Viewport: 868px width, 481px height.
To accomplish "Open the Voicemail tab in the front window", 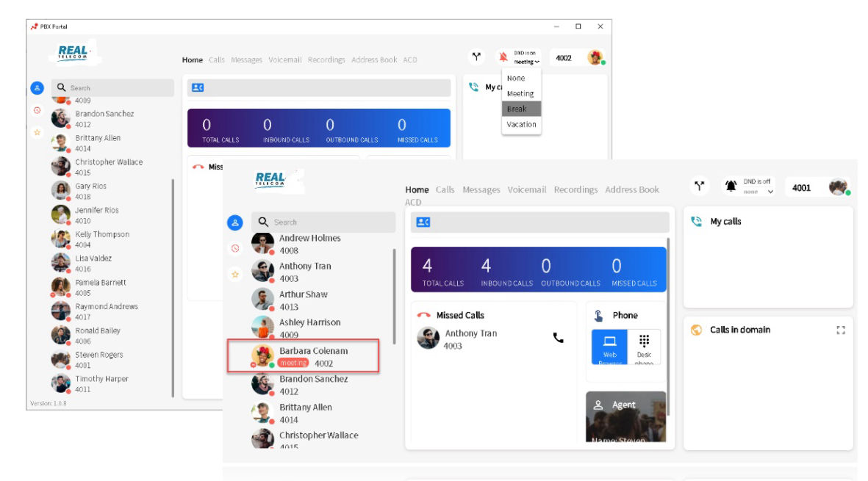I will click(x=526, y=189).
